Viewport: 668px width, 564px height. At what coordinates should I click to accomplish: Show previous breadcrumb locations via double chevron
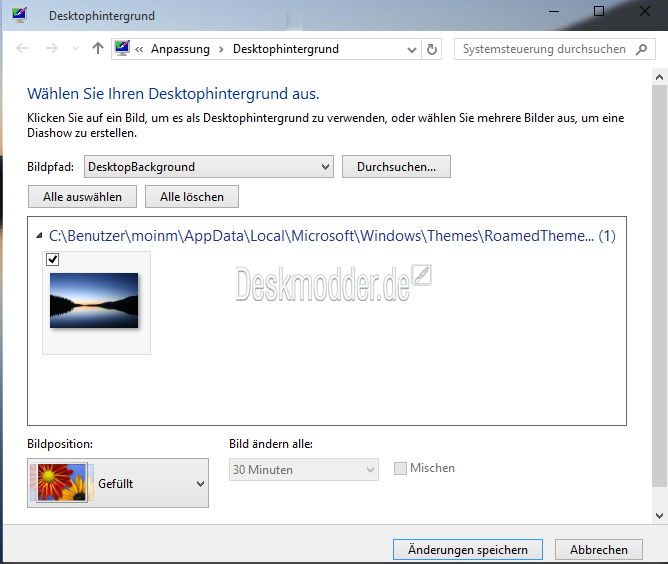[139, 49]
